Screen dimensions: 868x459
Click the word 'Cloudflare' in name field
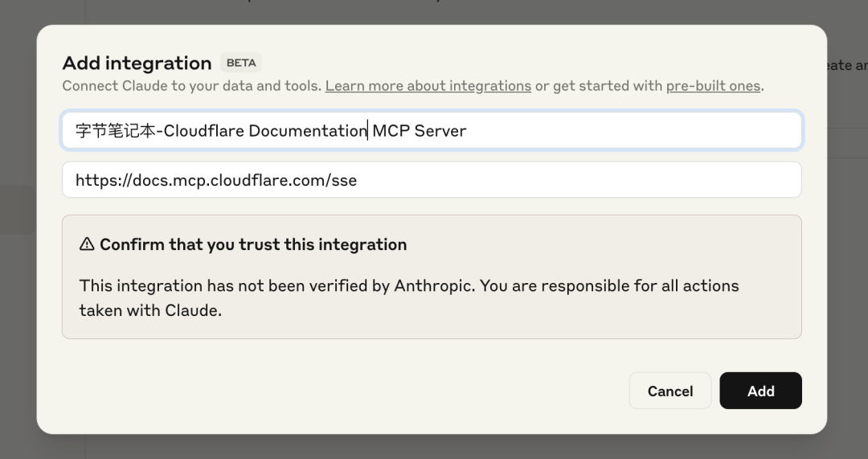(204, 130)
